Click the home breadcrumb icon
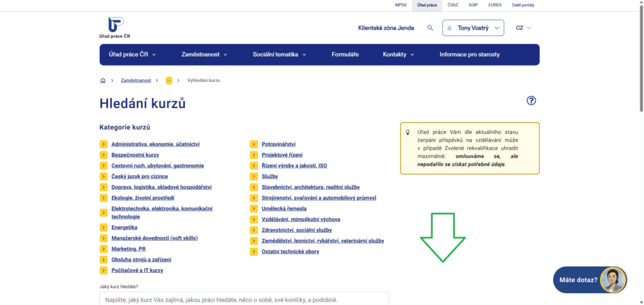 coord(103,80)
